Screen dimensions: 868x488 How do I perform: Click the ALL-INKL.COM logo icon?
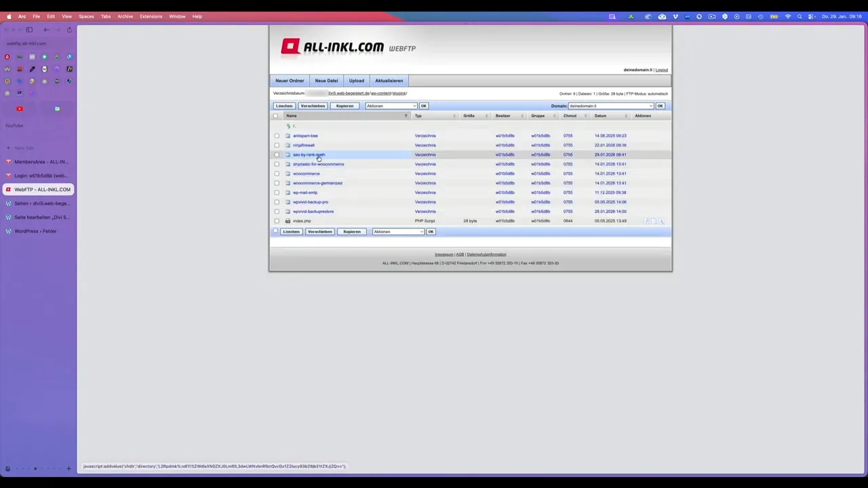click(x=290, y=46)
